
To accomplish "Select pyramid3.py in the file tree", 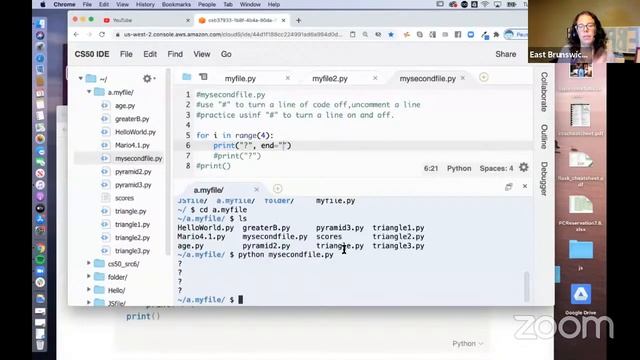I will click(x=133, y=184).
